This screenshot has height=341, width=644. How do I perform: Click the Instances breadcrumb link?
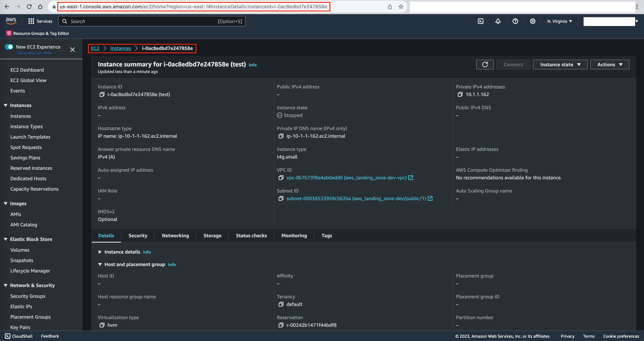coord(120,48)
